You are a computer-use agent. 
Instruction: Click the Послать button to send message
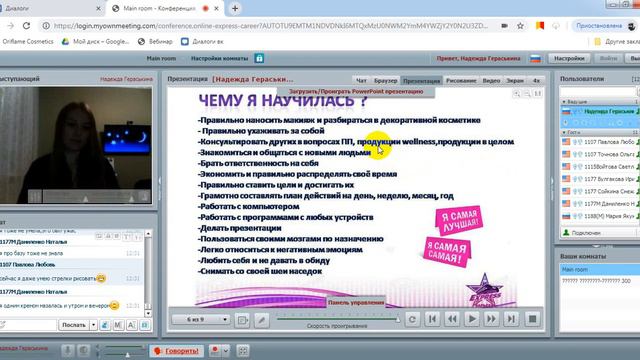[x=74, y=325]
